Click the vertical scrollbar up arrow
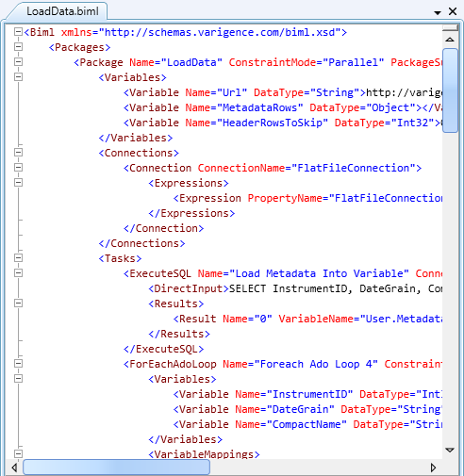Screen dimensions: 464x476 coord(450,40)
